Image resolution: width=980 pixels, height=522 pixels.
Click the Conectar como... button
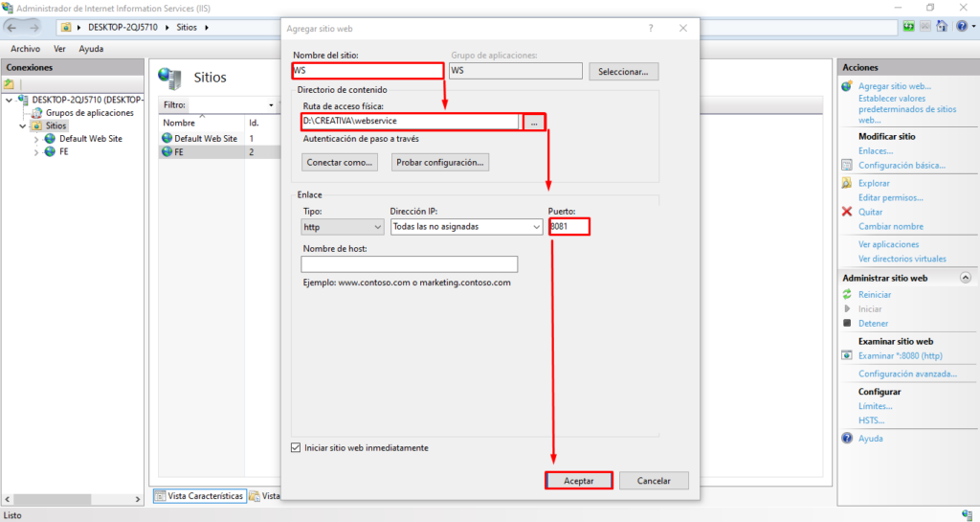340,163
